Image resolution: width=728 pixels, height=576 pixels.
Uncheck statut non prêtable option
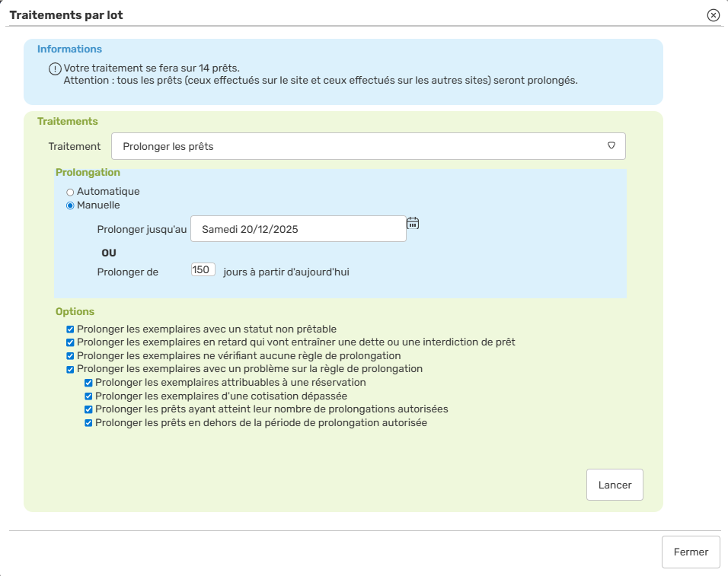(x=70, y=329)
